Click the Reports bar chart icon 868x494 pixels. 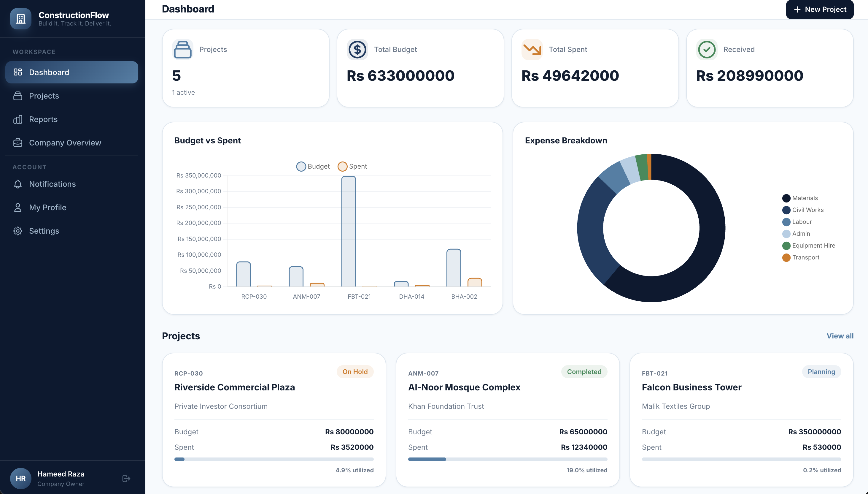pos(18,119)
